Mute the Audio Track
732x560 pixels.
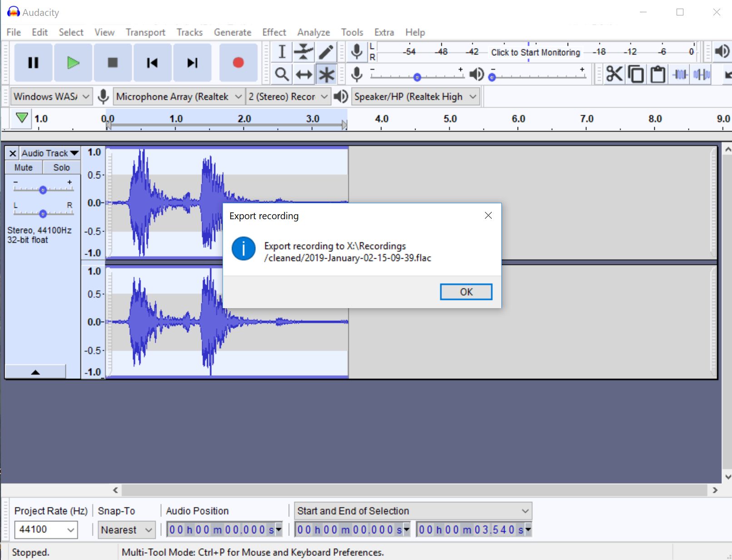pyautogui.click(x=23, y=167)
